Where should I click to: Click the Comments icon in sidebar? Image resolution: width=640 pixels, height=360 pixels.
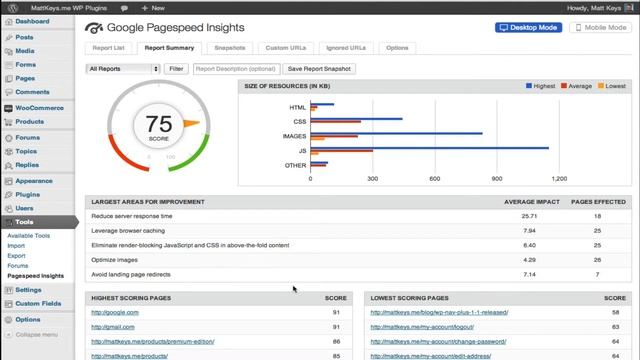point(9,93)
